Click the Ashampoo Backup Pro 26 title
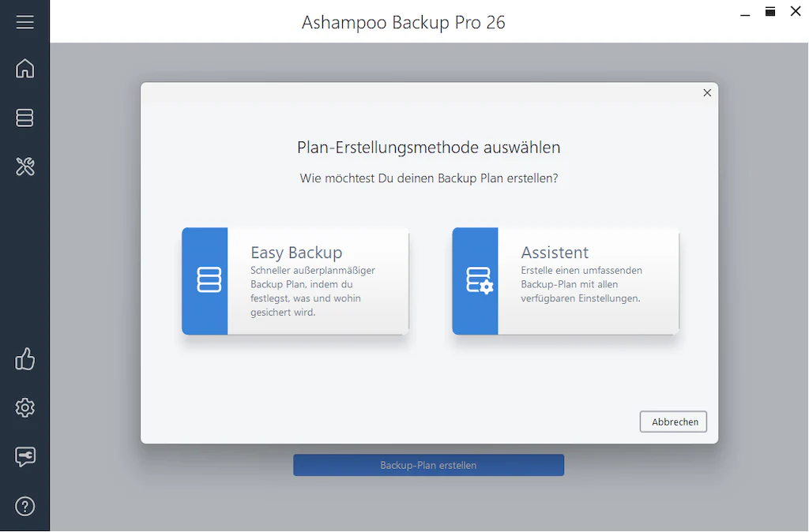 [x=404, y=23]
